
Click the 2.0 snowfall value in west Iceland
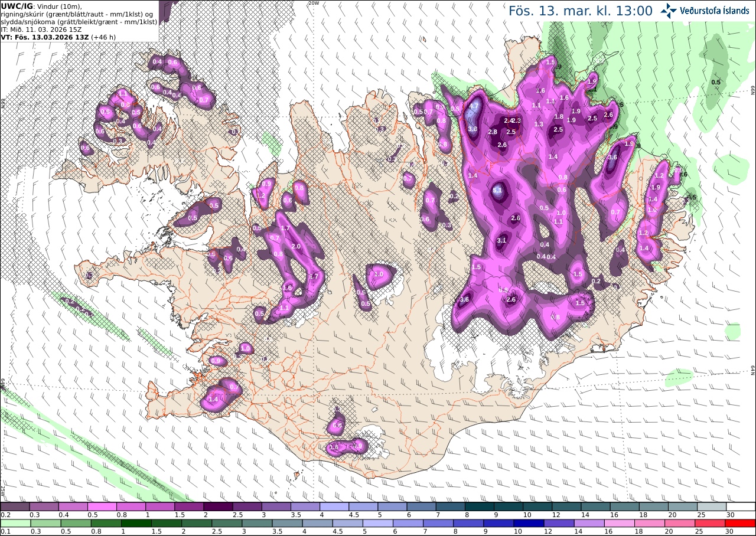[296, 246]
